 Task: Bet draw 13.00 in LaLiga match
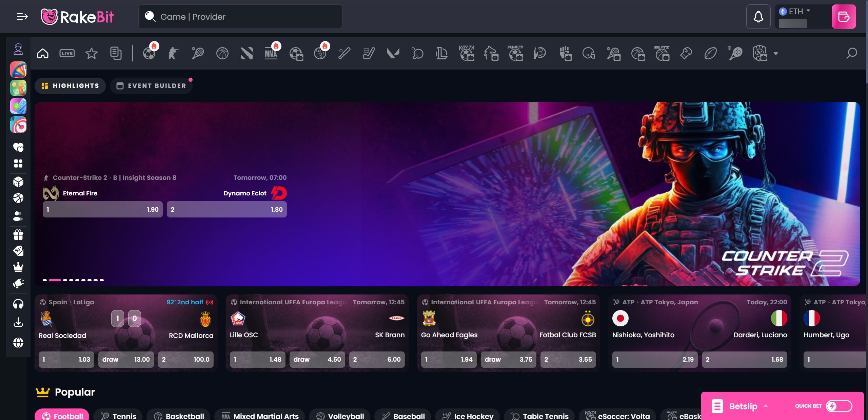coord(126,359)
